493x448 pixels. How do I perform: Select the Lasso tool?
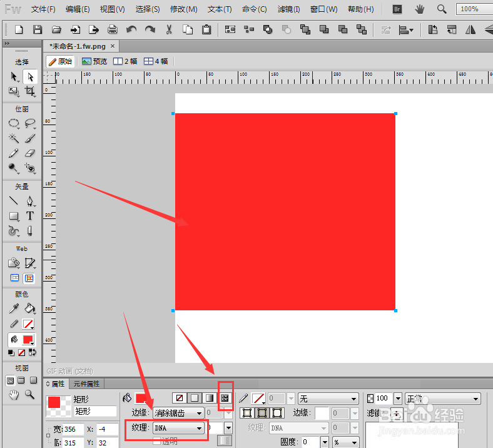pyautogui.click(x=30, y=123)
